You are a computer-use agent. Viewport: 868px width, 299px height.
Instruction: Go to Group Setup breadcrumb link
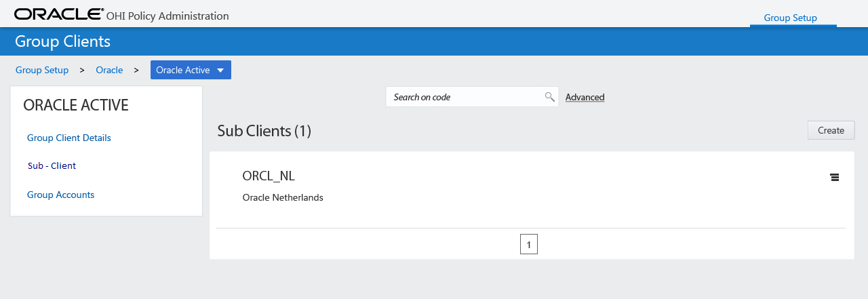point(42,70)
